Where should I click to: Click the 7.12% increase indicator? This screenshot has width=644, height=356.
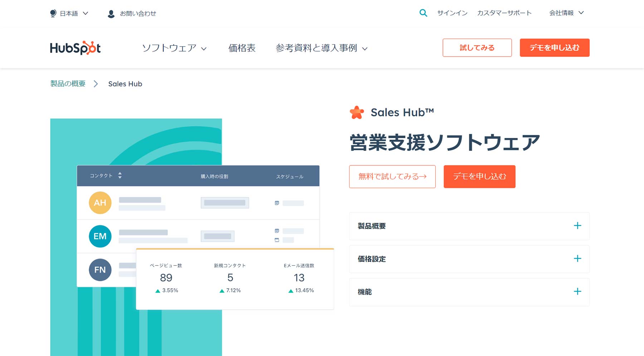230,290
